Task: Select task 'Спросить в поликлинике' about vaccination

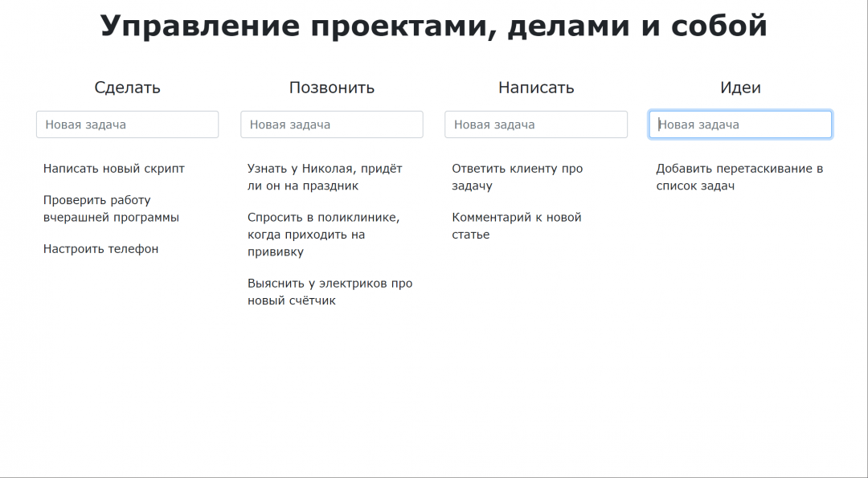Action: (323, 235)
